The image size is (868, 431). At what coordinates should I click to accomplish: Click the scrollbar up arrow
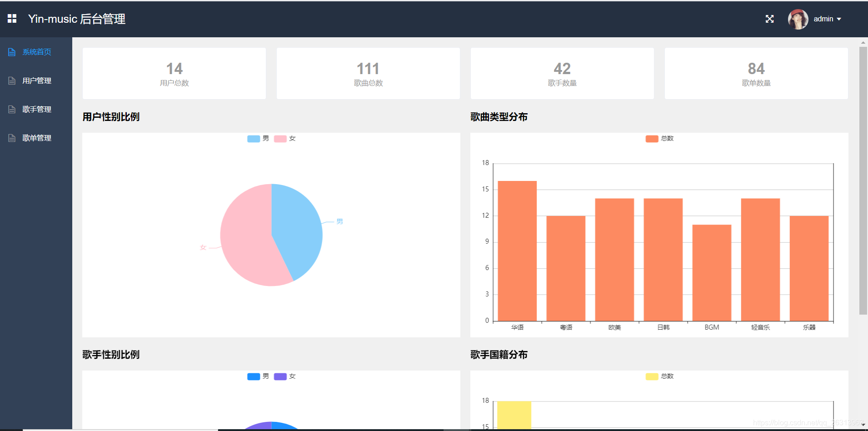click(863, 43)
